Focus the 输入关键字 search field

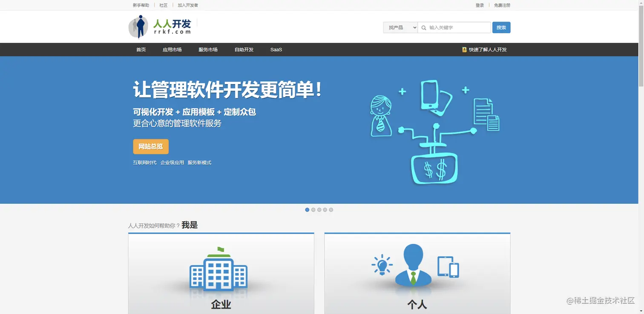[x=454, y=28]
